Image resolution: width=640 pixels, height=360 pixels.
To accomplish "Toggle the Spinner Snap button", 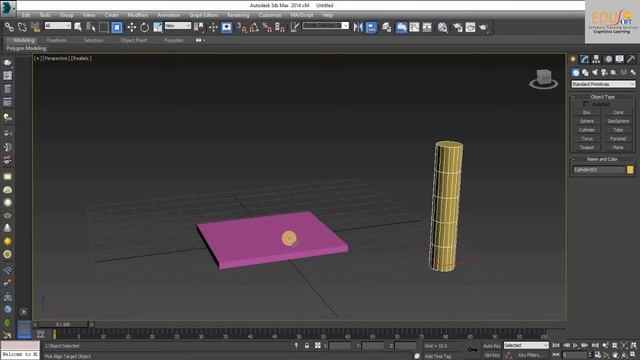I will point(280,27).
